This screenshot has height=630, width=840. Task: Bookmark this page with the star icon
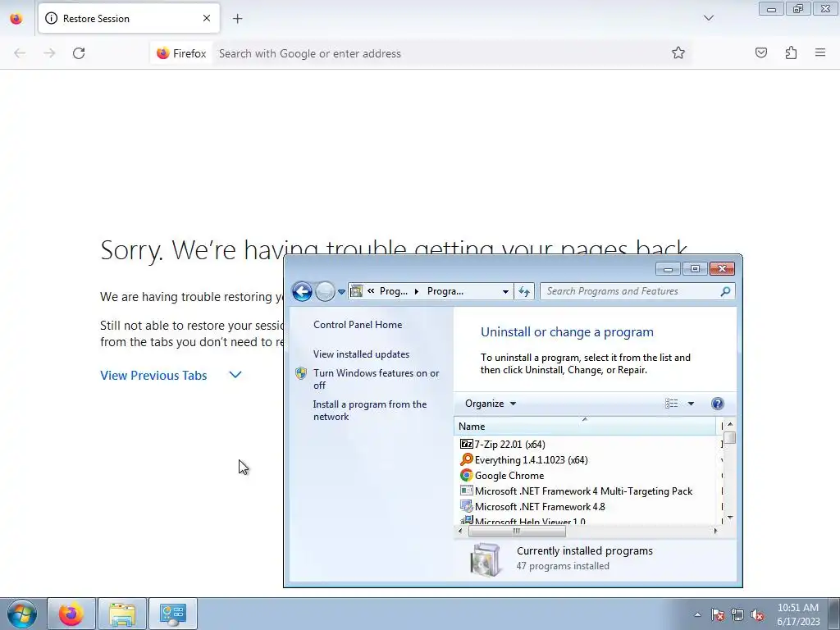[x=678, y=52]
